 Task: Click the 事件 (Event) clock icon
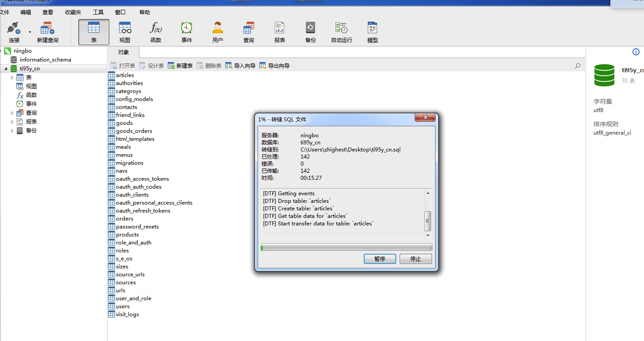point(187,29)
